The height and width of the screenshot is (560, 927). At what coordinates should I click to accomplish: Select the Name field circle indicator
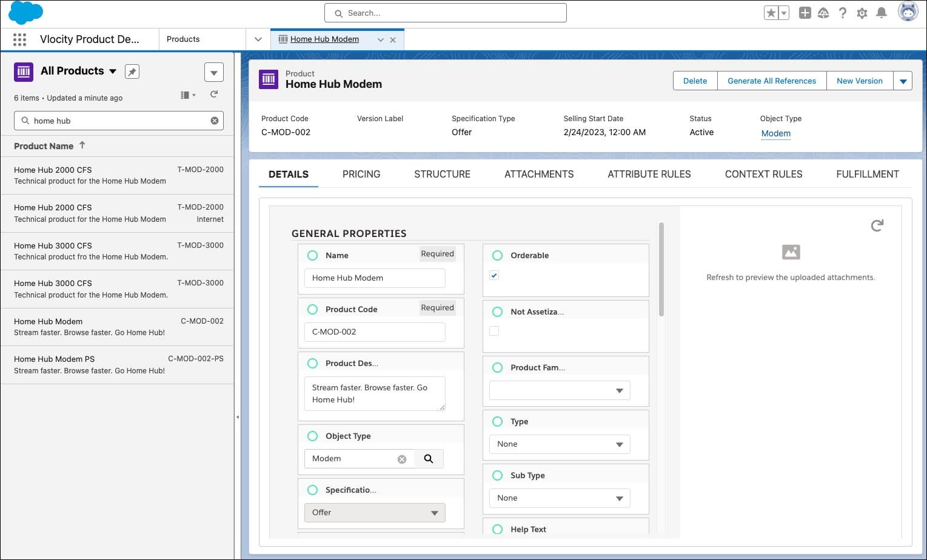(x=312, y=255)
